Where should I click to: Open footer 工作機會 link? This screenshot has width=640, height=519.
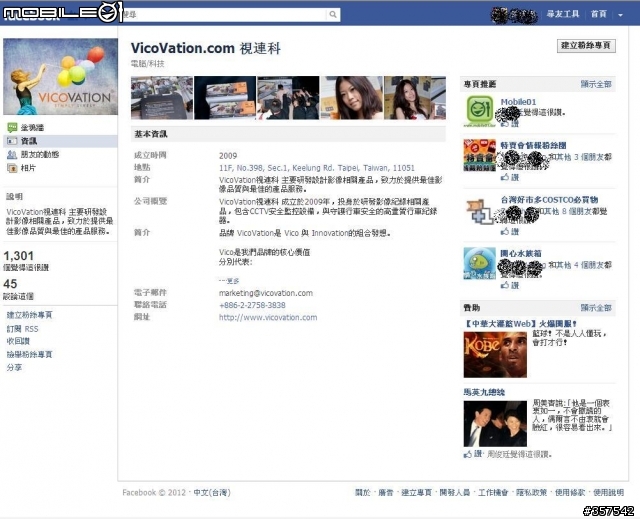(493, 493)
